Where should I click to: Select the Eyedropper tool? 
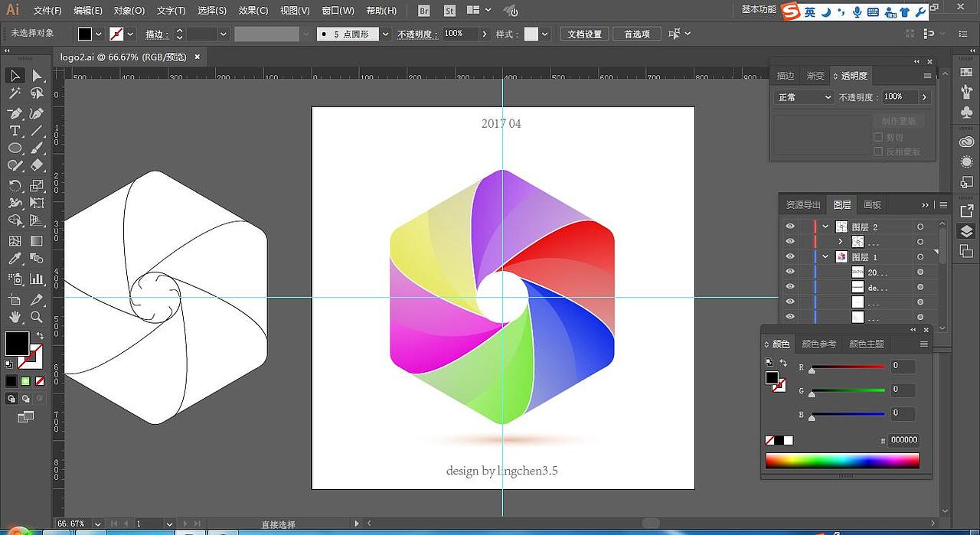pos(15,259)
